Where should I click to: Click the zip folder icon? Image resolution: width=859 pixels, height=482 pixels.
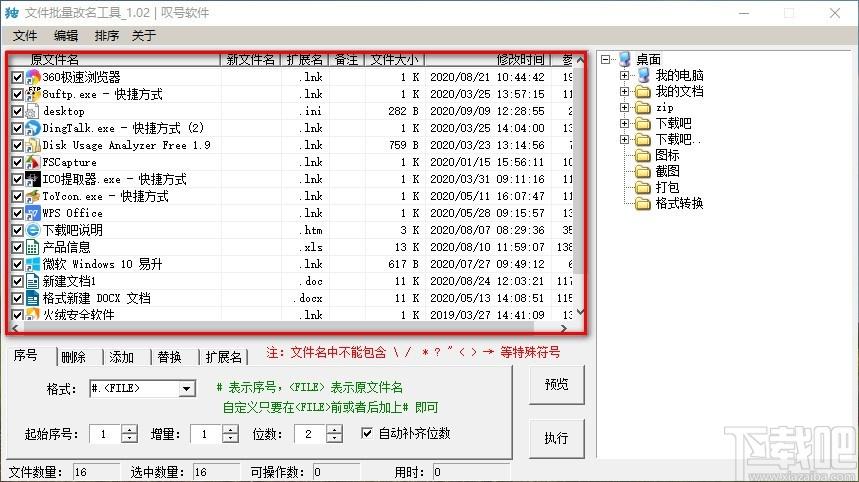tap(643, 107)
